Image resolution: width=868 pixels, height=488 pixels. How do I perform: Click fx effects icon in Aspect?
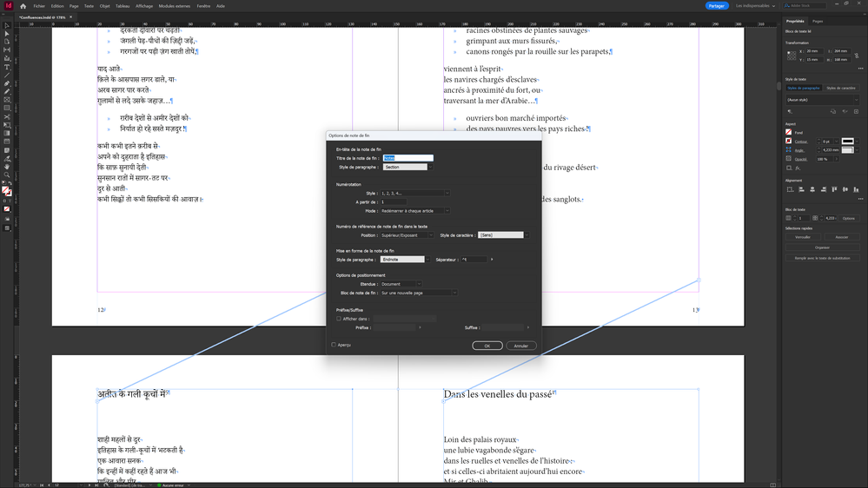(798, 168)
